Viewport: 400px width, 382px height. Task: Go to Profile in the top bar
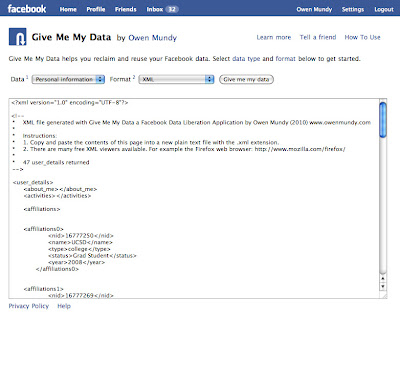click(96, 9)
